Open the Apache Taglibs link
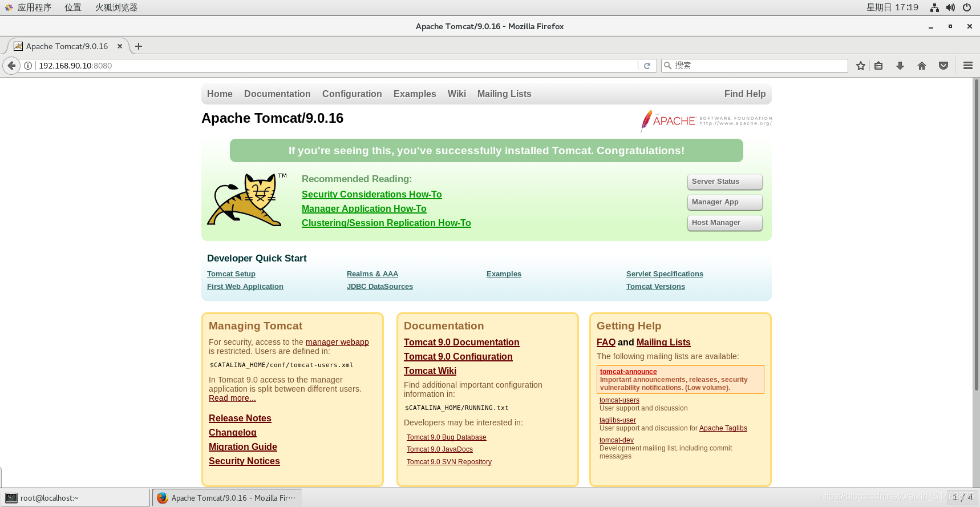980x507 pixels. [723, 428]
